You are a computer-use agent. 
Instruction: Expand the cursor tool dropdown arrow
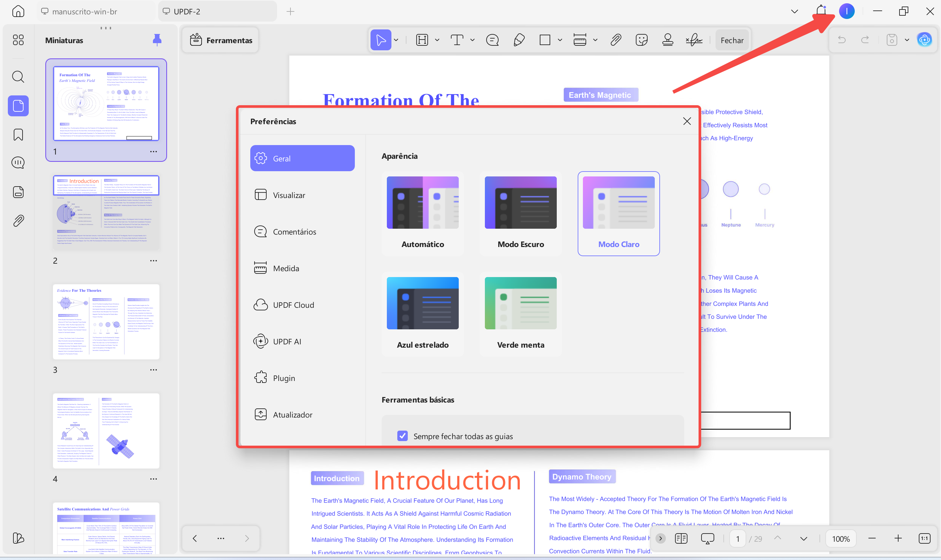396,40
